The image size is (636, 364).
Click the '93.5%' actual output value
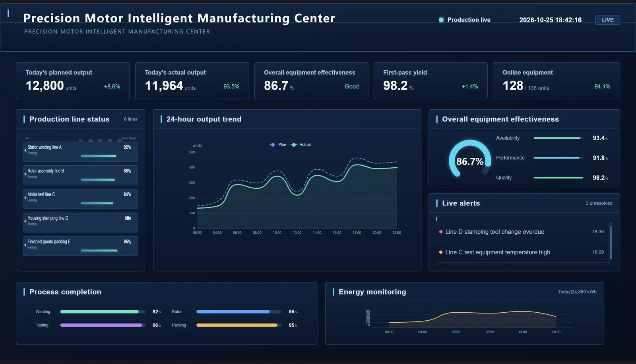coord(231,86)
